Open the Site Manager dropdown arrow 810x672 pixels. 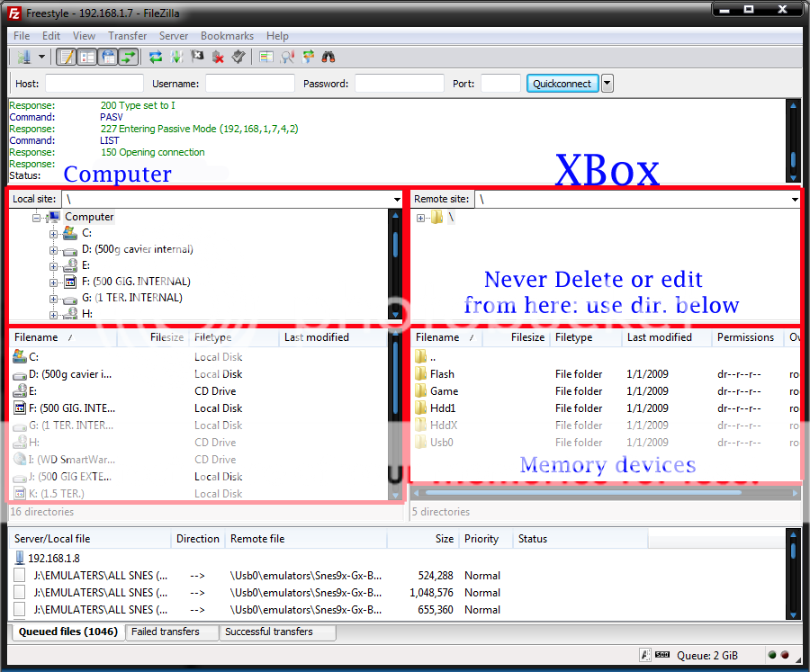pos(41,57)
